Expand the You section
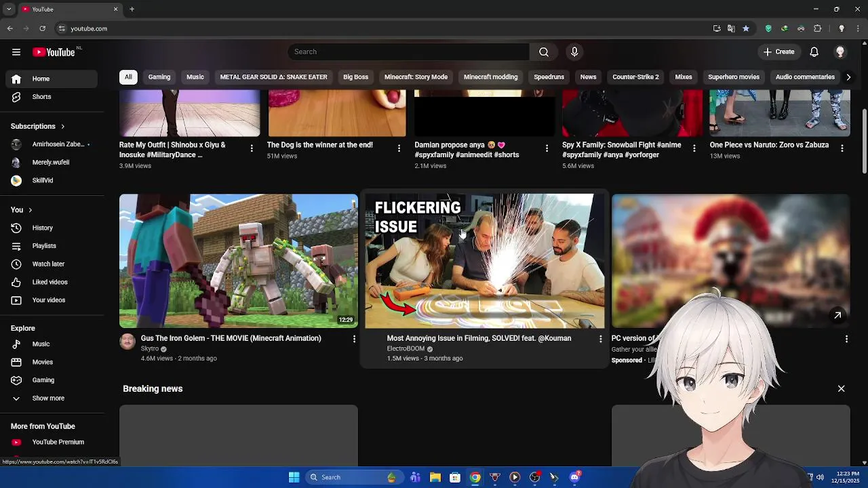Screen dimensions: 868x488 click(22, 210)
